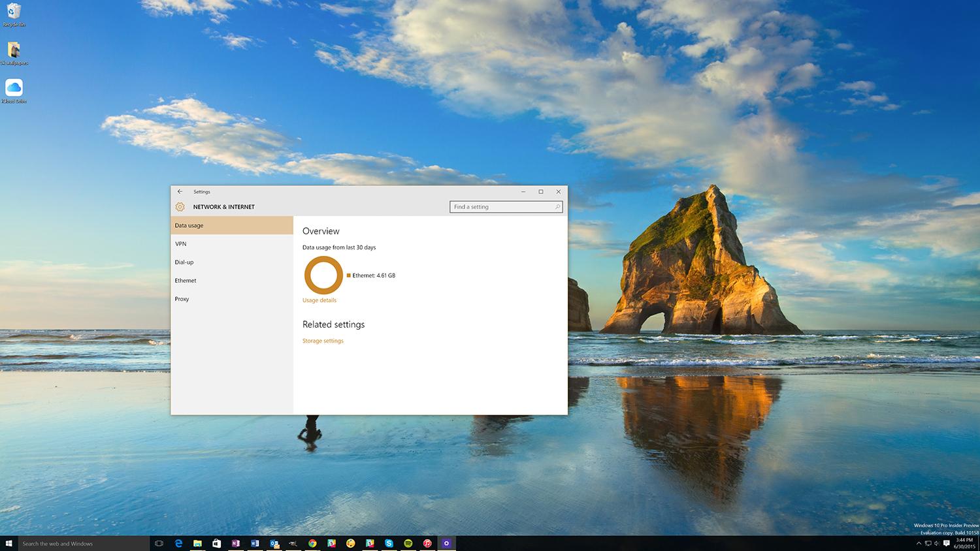Expand the hidden system tray icons chevron
980x551 pixels.
(x=919, y=543)
